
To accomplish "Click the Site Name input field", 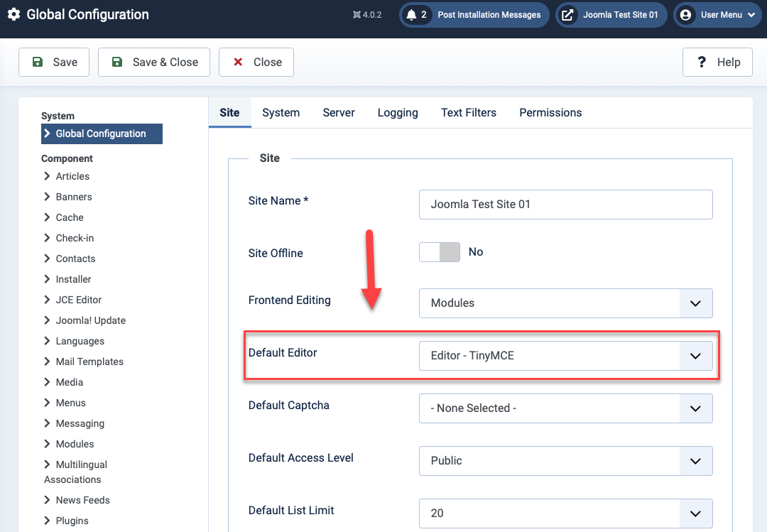I will pos(565,205).
